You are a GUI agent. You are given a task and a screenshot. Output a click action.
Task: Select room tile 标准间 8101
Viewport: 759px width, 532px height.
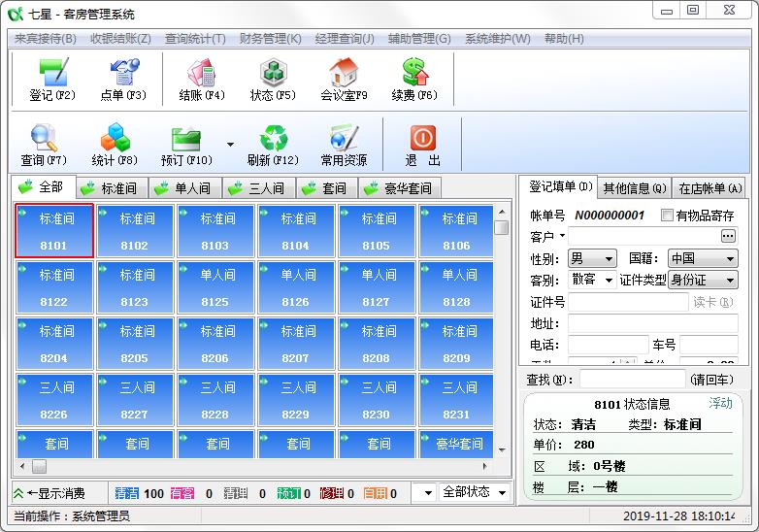point(54,230)
